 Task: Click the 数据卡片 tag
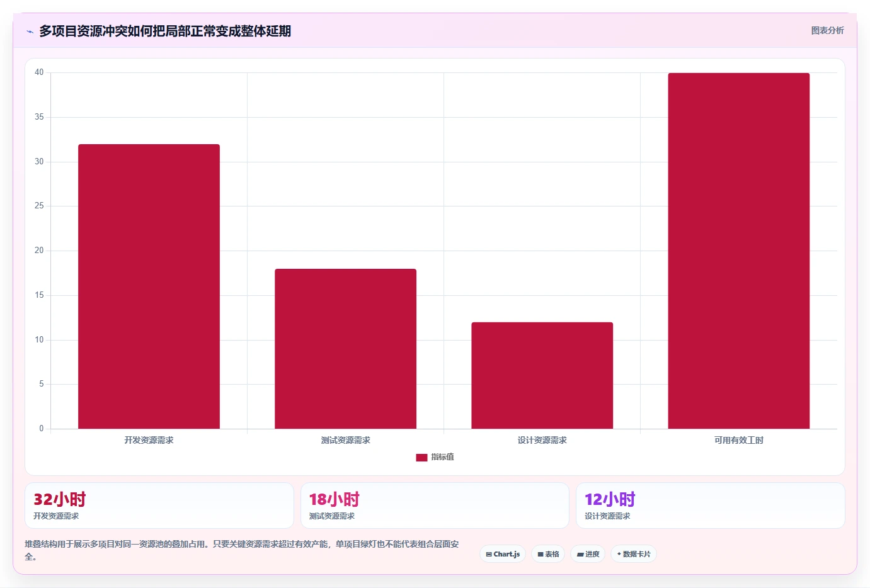634,554
